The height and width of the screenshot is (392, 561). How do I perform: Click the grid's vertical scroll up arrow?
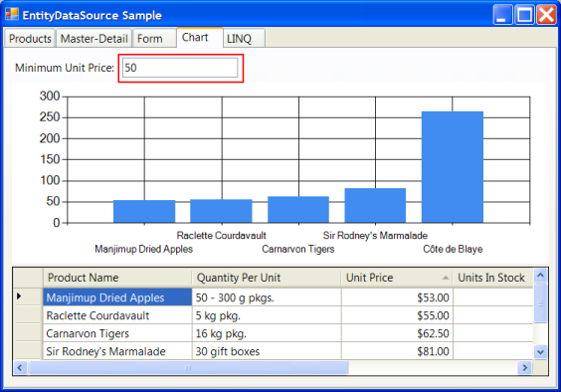point(540,276)
